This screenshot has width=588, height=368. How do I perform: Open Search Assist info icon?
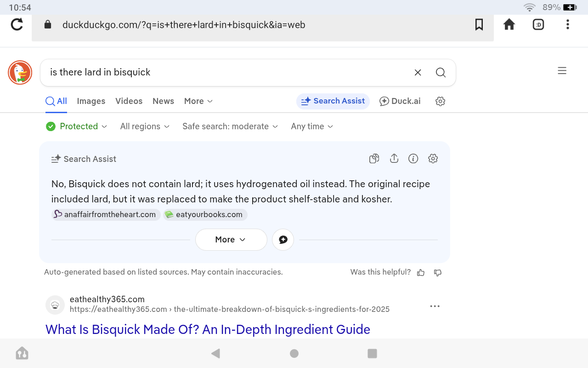[413, 159]
